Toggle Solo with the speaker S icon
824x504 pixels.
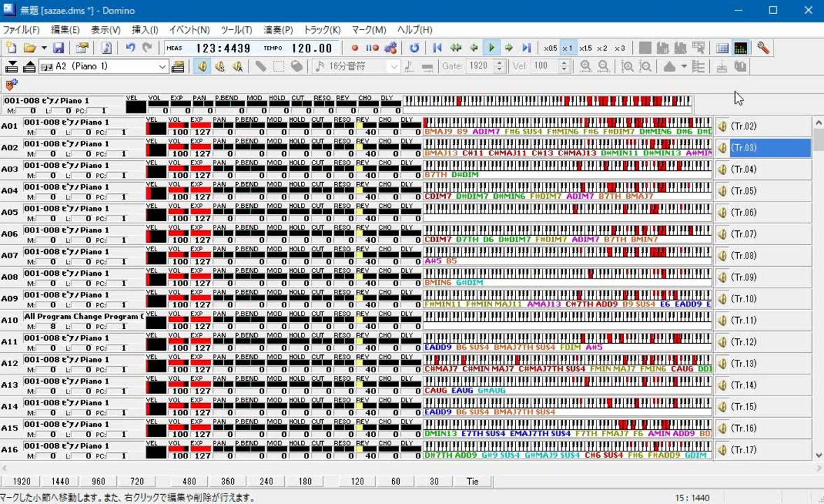[220, 66]
